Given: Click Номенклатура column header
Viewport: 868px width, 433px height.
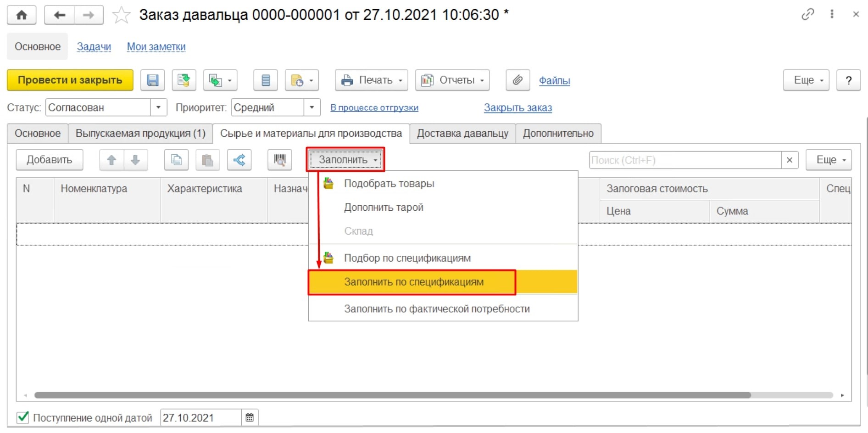Looking at the screenshot, I should (107, 200).
